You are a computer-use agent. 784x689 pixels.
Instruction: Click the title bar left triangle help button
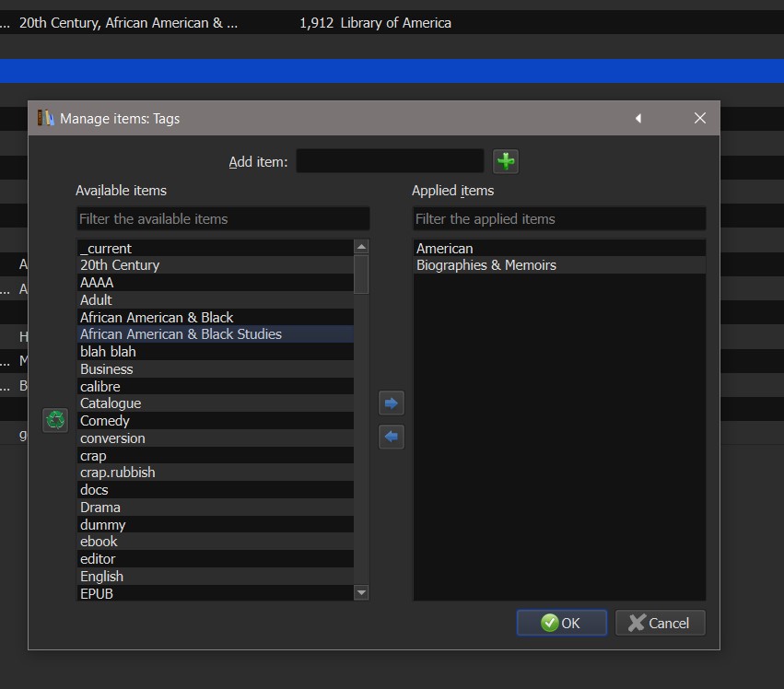[x=638, y=118]
